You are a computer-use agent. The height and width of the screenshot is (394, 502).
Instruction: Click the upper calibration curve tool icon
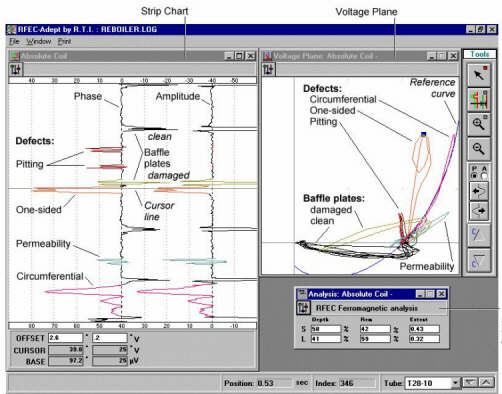[x=479, y=235]
